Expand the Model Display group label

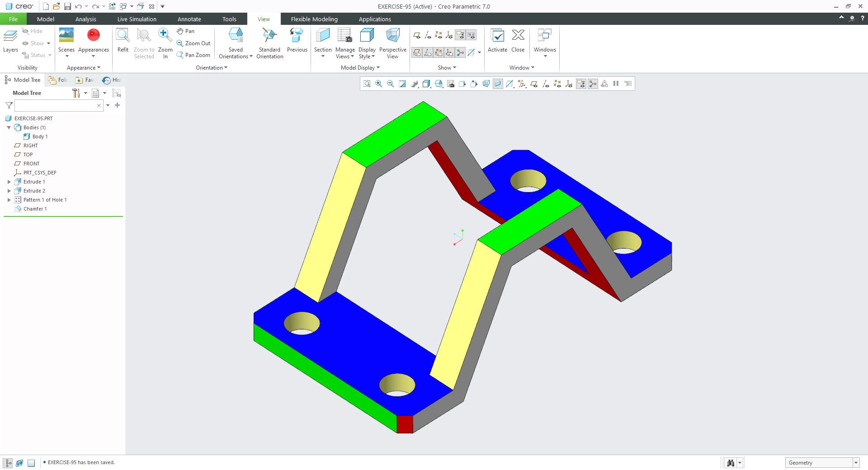(x=360, y=68)
